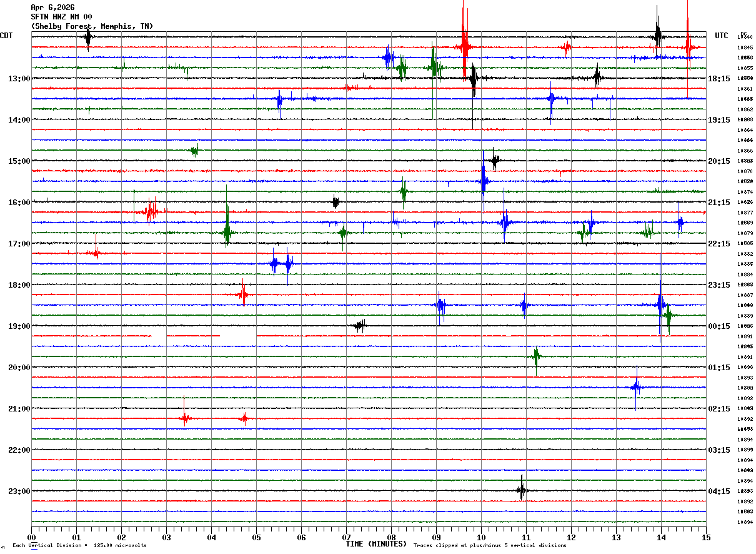Select the 22:00 CDT time label
The width and height of the screenshot is (756, 554).
[x=19, y=450]
